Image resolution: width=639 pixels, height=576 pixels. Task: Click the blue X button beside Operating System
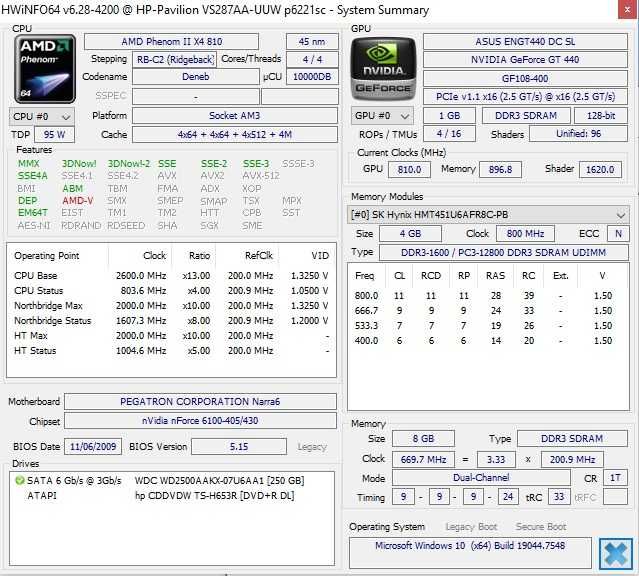pos(615,554)
